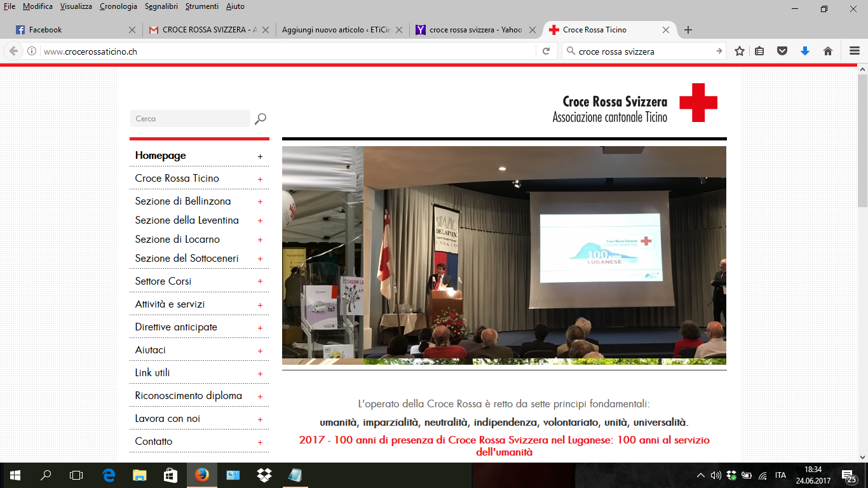Open Task View in the taskbar
Viewport: 868px width, 488px height.
coord(76,475)
